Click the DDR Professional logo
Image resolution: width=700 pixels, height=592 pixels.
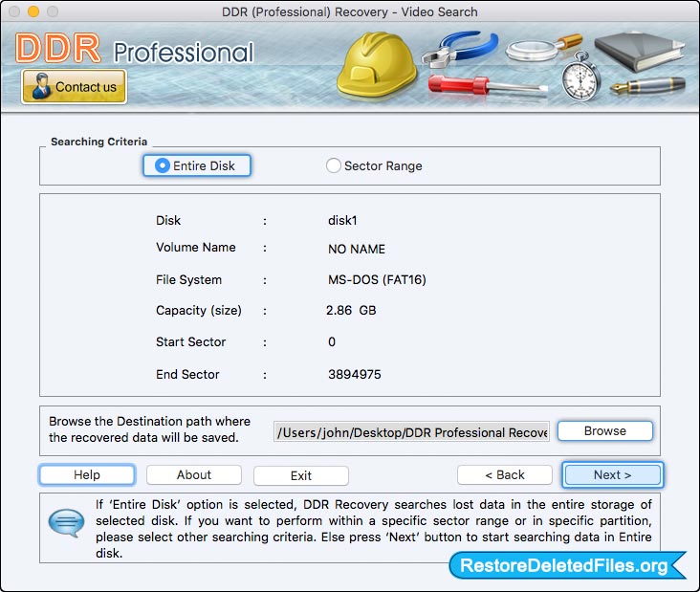coord(135,49)
